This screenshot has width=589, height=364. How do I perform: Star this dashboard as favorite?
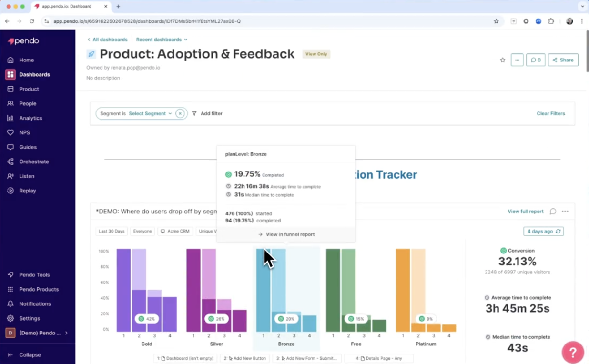(x=502, y=60)
